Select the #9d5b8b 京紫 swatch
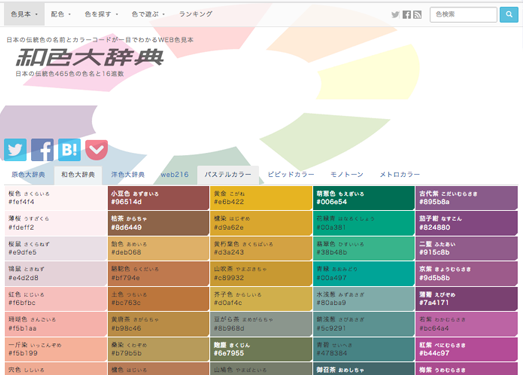 (x=467, y=274)
